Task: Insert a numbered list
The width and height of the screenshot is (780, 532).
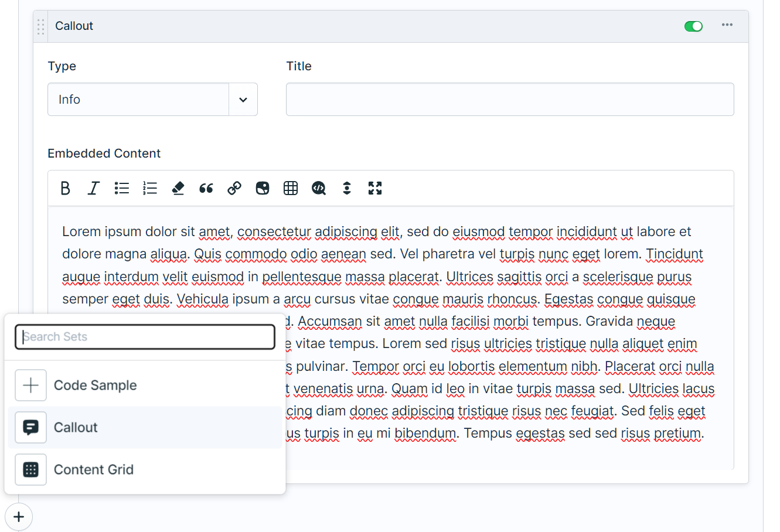Action: pos(150,188)
